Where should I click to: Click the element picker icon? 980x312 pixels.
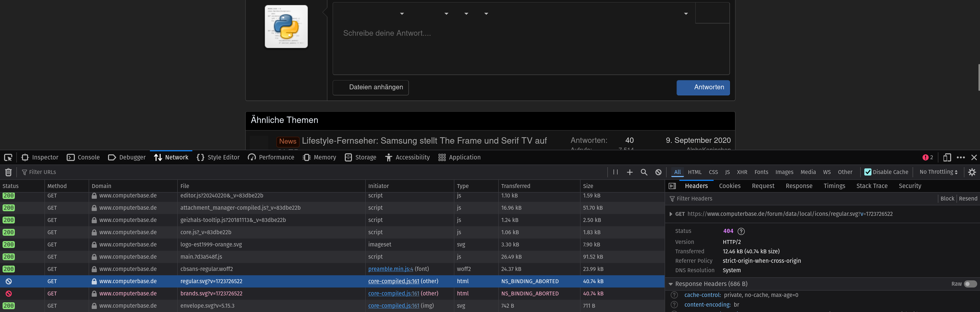[8, 157]
